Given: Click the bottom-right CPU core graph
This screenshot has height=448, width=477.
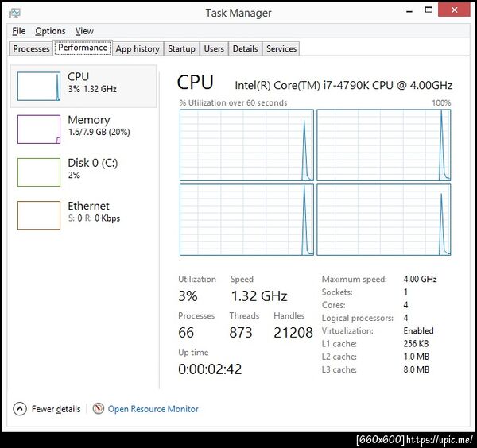Looking at the screenshot, I should point(384,220).
